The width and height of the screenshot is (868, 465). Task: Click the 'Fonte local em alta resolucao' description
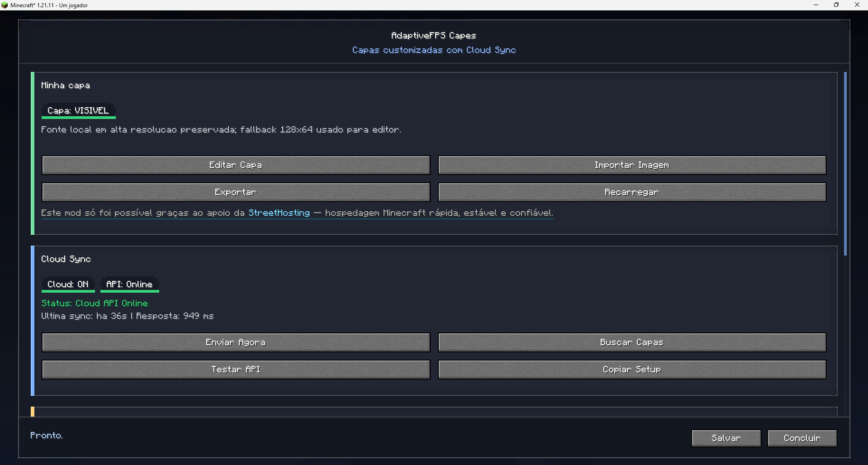tap(221, 129)
